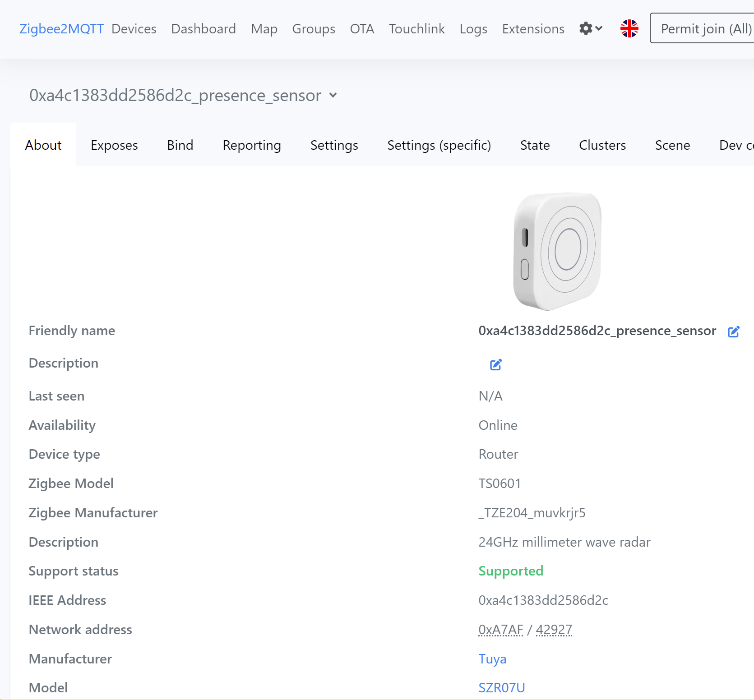Screen dimensions: 754x700
Task: View the Logs page
Action: tap(473, 28)
